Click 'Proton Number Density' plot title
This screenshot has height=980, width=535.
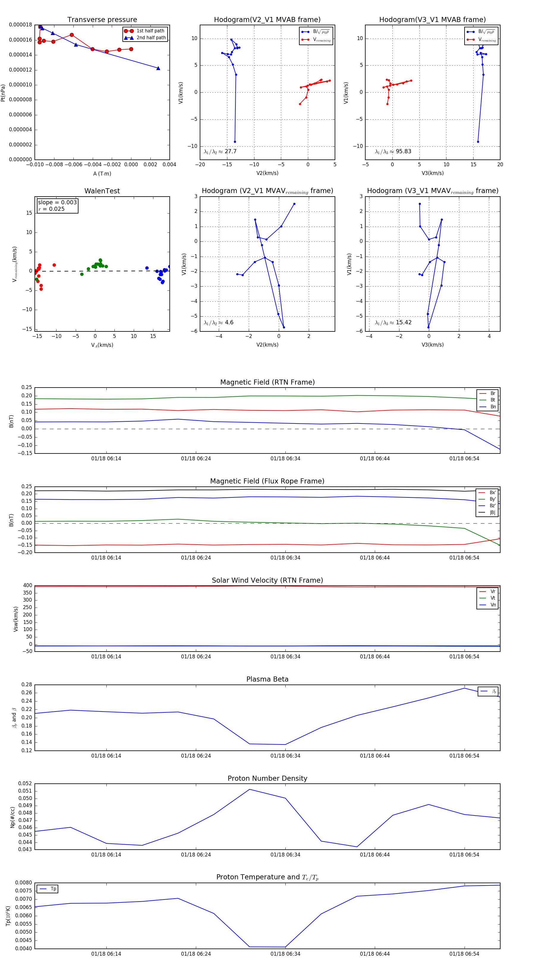(x=267, y=778)
